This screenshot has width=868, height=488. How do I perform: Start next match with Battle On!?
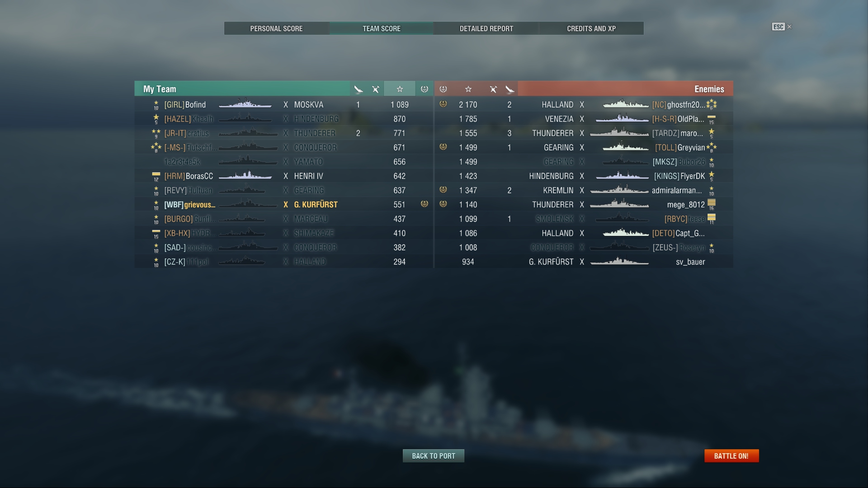click(731, 456)
